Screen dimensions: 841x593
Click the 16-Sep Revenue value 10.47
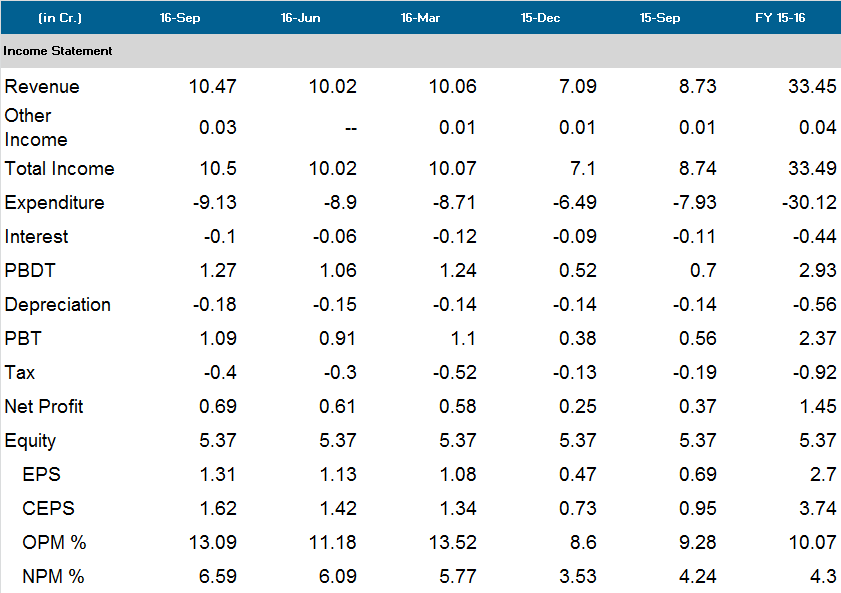click(x=212, y=87)
